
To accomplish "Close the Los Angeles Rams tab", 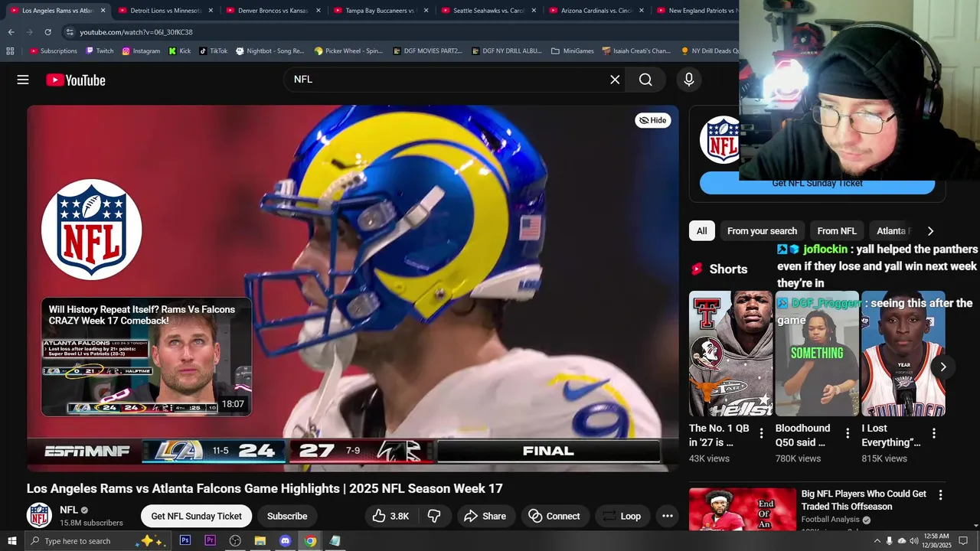I will [103, 11].
